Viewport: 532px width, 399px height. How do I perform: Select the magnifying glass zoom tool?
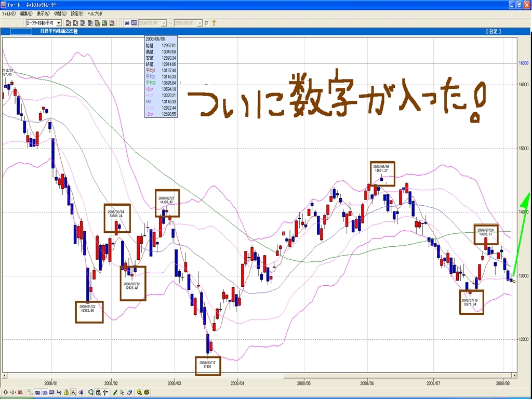pyautogui.click(x=91, y=393)
